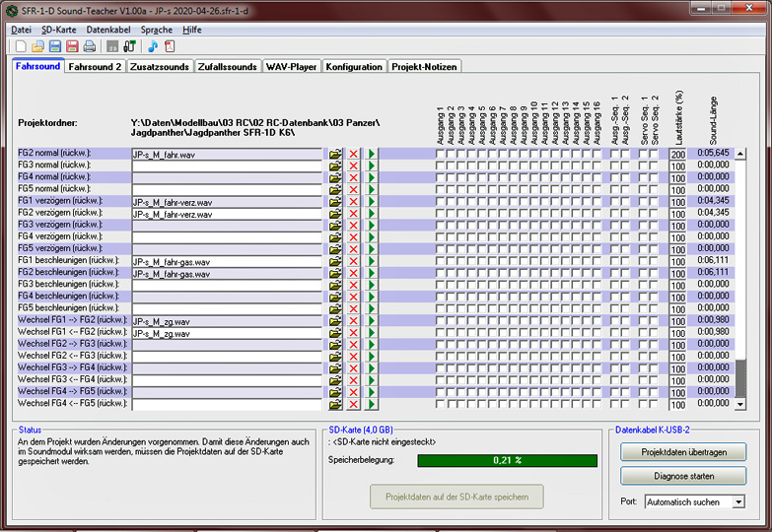Check Ausg.-Seq. 2 for Wechsel FG1 <-- FG2
772x532 pixels.
pyautogui.click(x=625, y=333)
